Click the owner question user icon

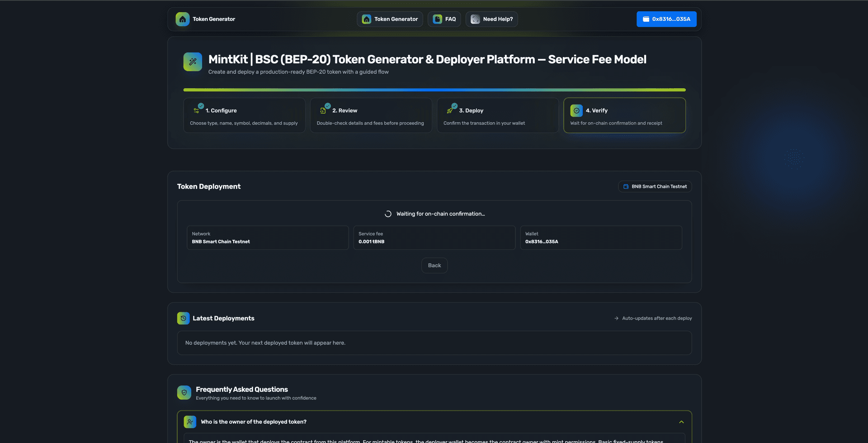pyautogui.click(x=190, y=422)
